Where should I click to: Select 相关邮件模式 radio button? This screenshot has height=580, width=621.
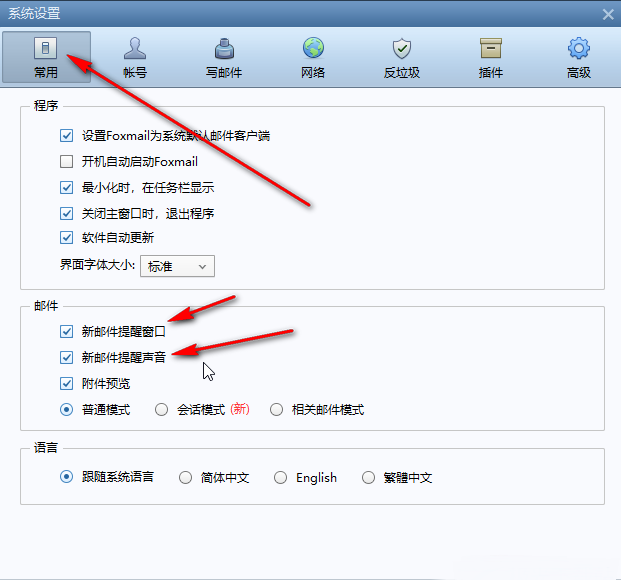[x=276, y=409]
